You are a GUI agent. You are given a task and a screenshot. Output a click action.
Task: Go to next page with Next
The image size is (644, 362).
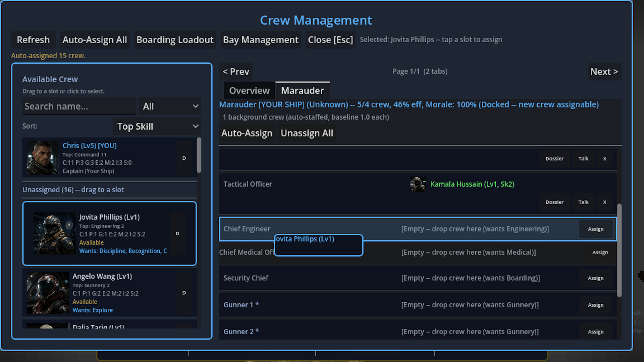(604, 71)
